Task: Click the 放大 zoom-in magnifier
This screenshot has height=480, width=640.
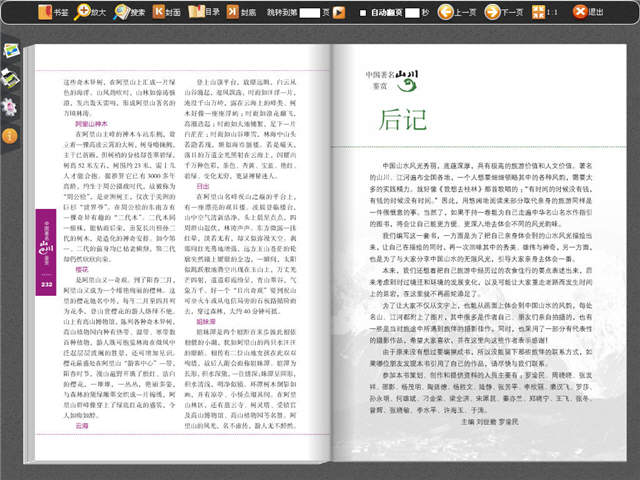Action: [90, 12]
